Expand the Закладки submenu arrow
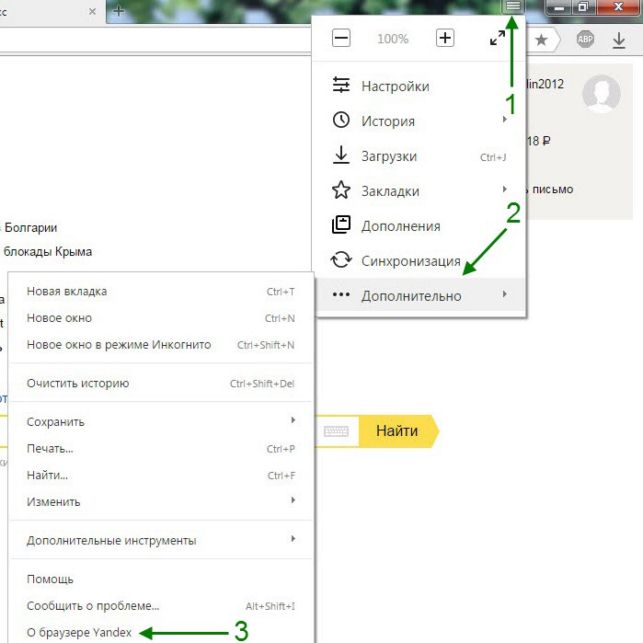643x643 pixels. tap(505, 189)
